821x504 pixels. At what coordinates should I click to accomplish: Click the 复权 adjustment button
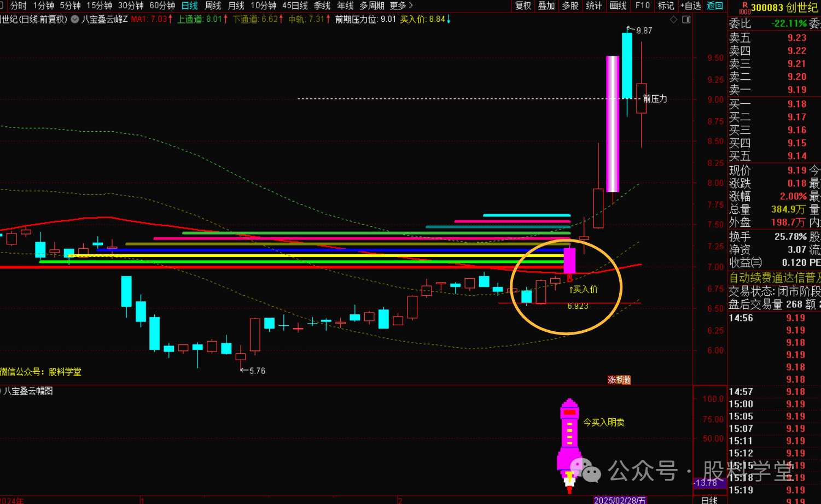523,5
